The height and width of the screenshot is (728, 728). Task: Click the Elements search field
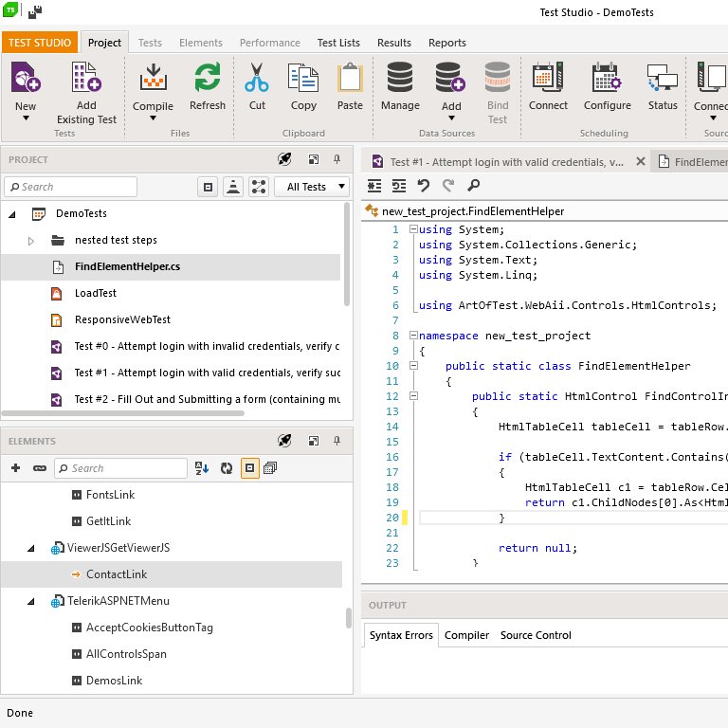point(120,468)
